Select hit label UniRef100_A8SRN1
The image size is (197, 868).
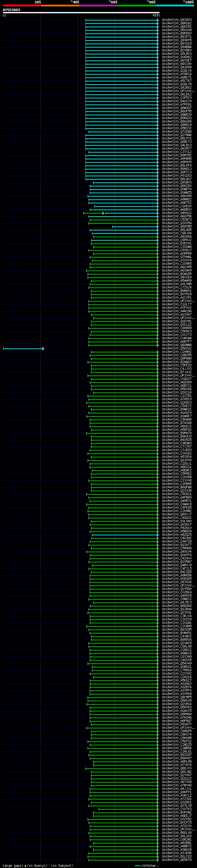[x=177, y=843]
